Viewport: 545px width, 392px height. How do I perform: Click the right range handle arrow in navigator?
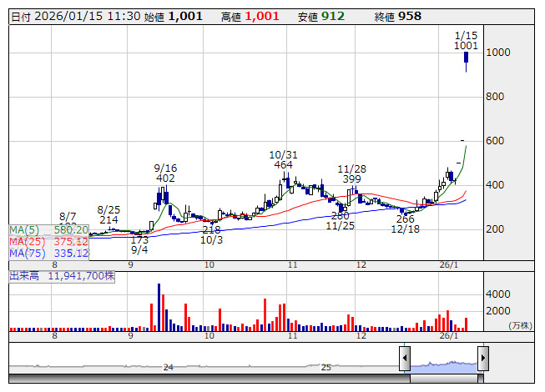point(482,359)
